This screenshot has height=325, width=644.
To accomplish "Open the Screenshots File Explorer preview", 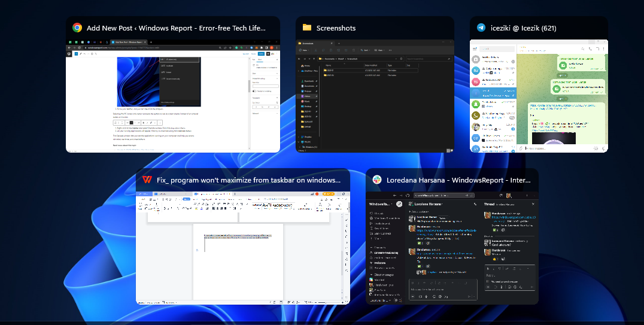I will (374, 96).
